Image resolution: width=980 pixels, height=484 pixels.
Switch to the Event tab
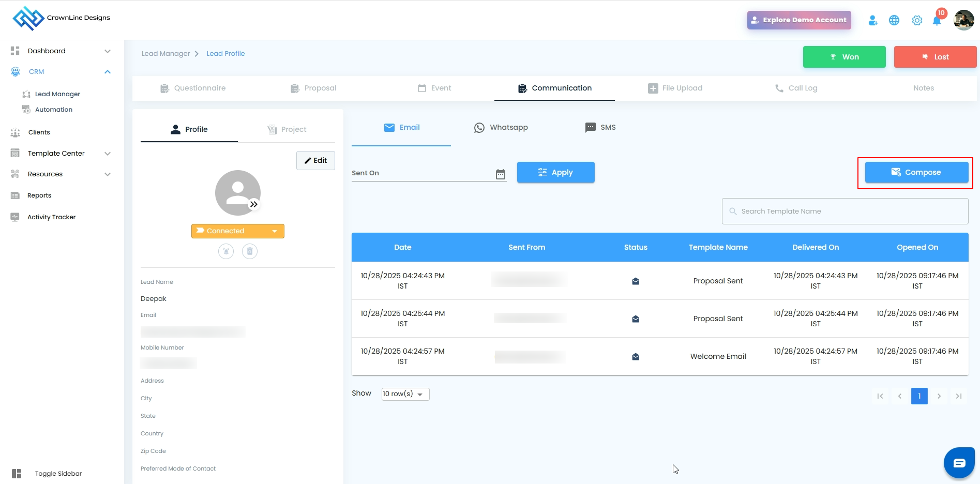[x=434, y=88]
